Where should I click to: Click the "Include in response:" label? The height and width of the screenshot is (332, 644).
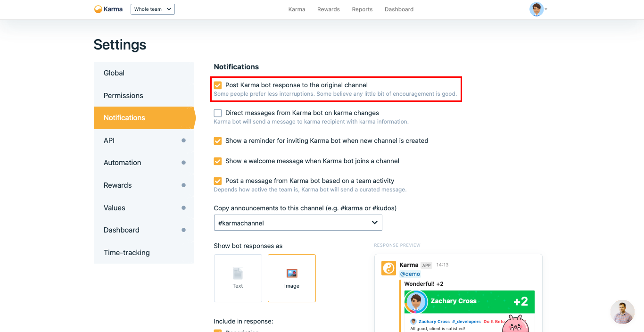(243, 322)
